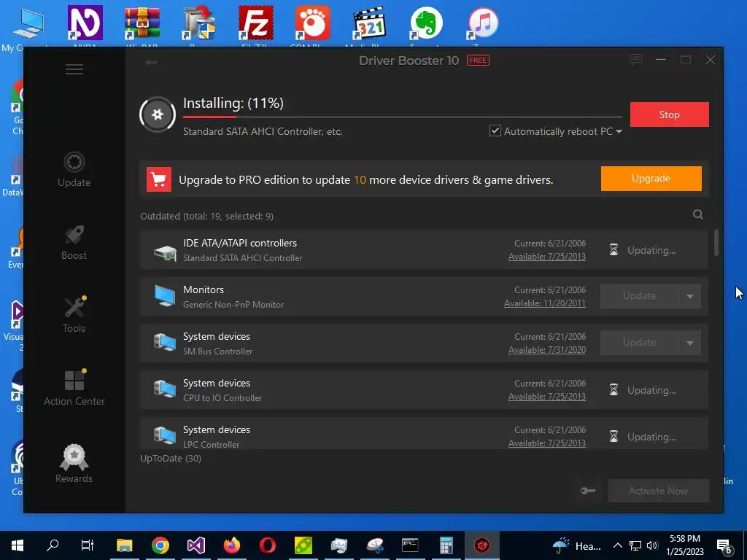Open taskbar search magnifier
The image size is (747, 560).
point(52,545)
